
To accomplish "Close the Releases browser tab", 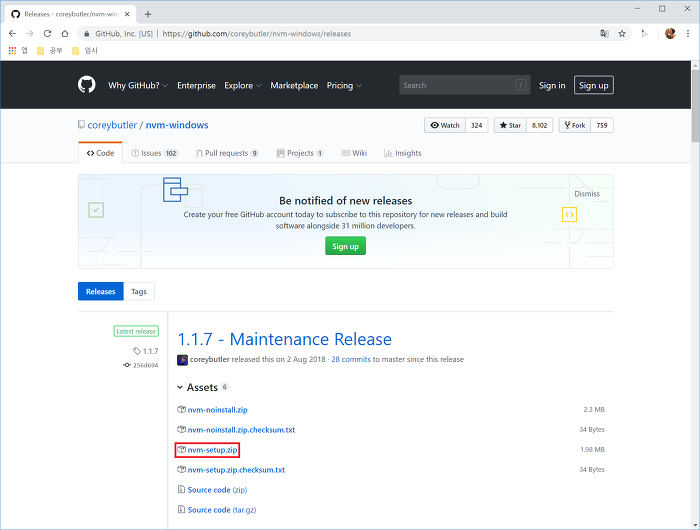I will 127,14.
